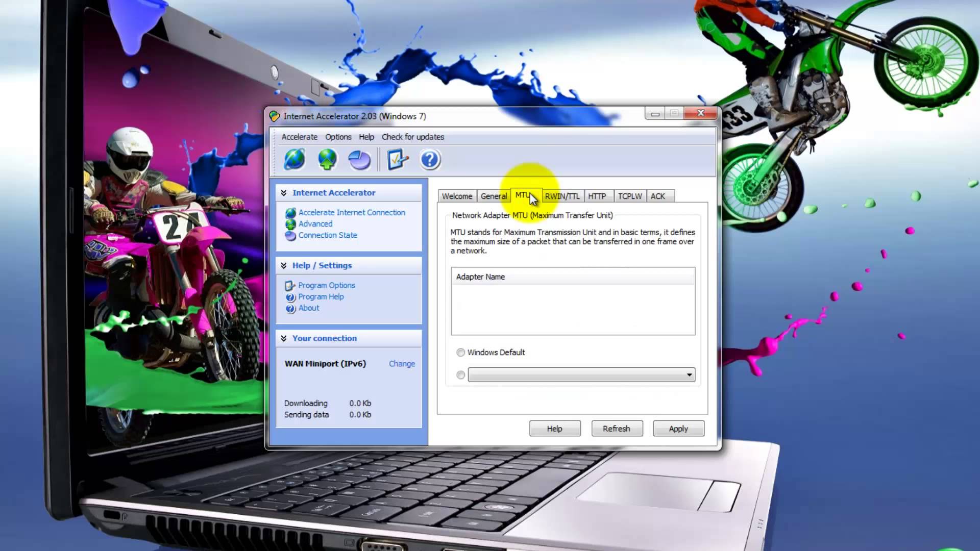Viewport: 980px width, 551px height.
Task: Close the Internet Accelerator window
Action: pos(701,113)
